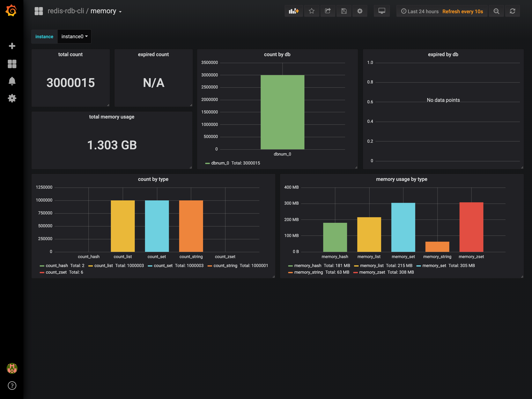Image resolution: width=532 pixels, height=399 pixels.
Task: Open dashboard settings gear in toolbar
Action: (359, 11)
